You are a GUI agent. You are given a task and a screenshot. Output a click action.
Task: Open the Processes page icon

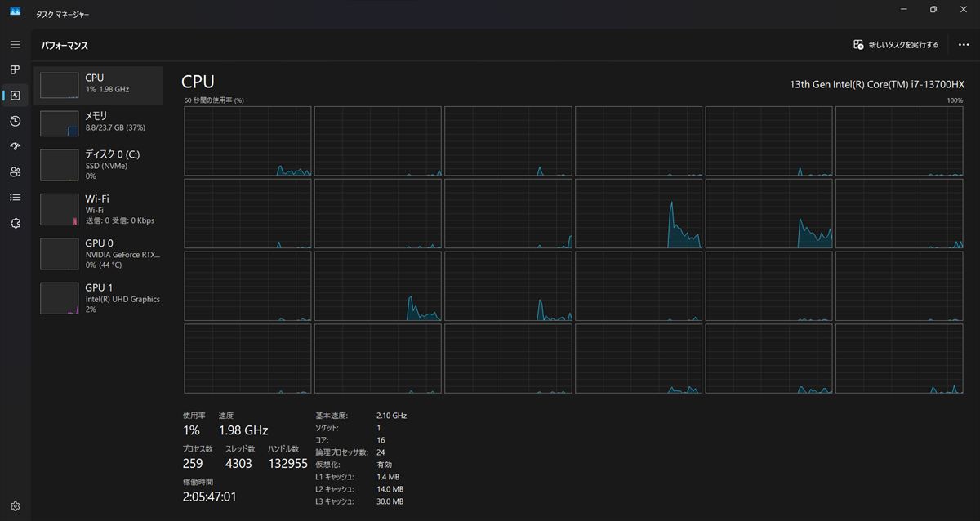pyautogui.click(x=15, y=70)
